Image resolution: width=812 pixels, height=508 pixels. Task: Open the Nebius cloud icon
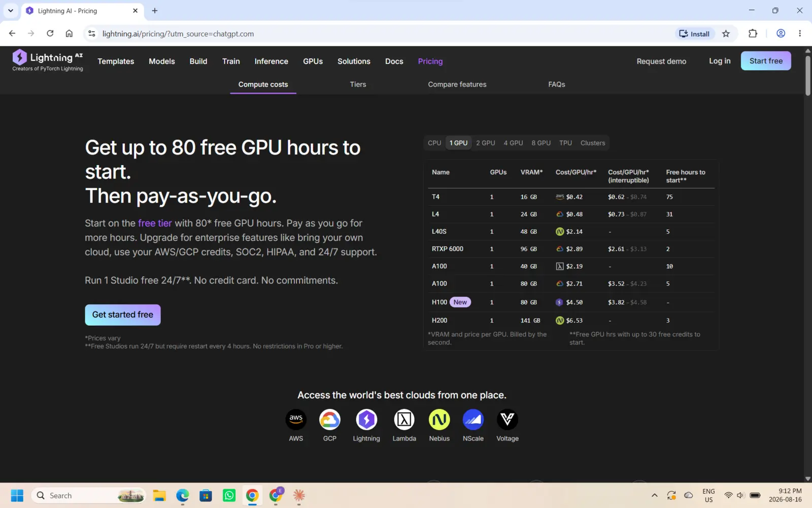click(439, 420)
